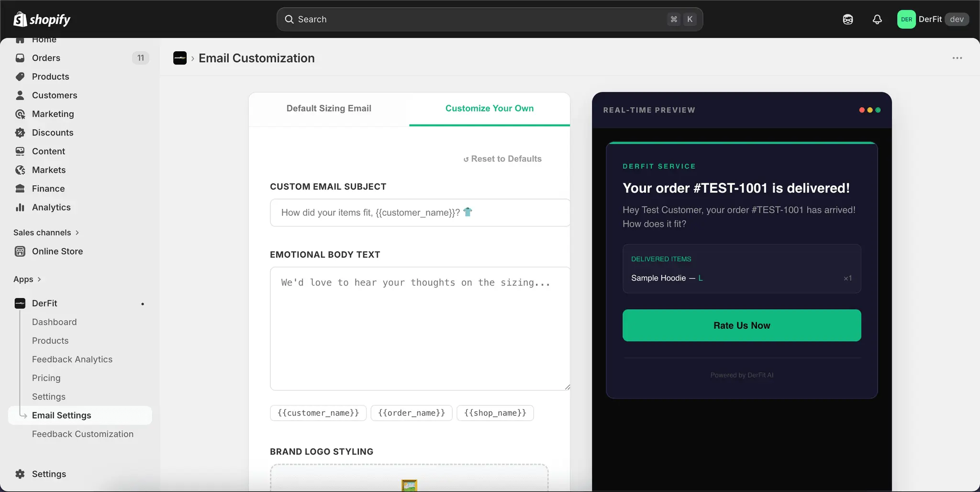Click the DER store avatar
The image size is (980, 492).
point(906,19)
